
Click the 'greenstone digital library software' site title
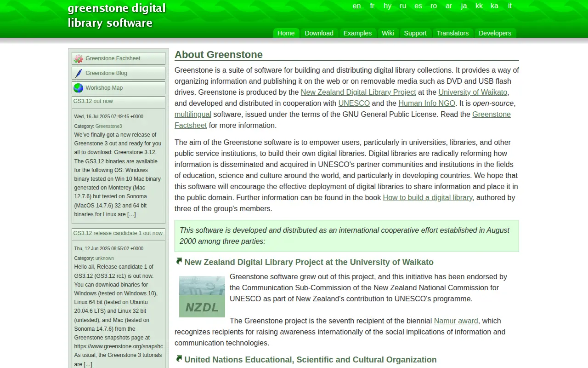point(117,15)
